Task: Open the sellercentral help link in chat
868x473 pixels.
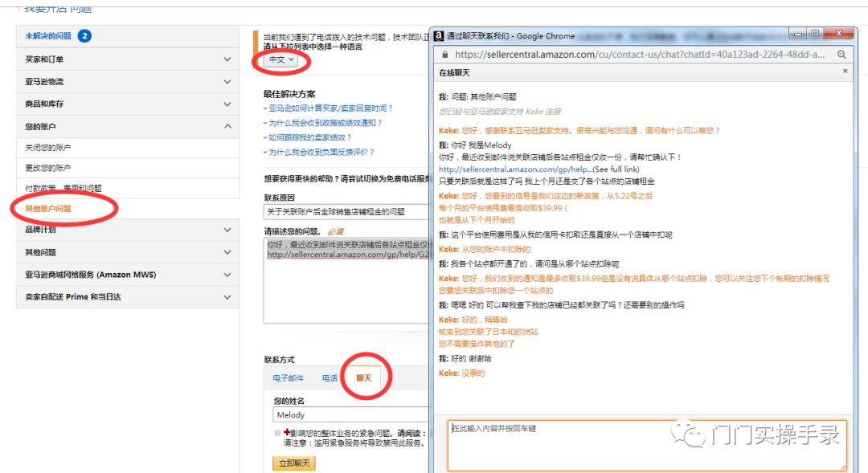Action: 515,169
